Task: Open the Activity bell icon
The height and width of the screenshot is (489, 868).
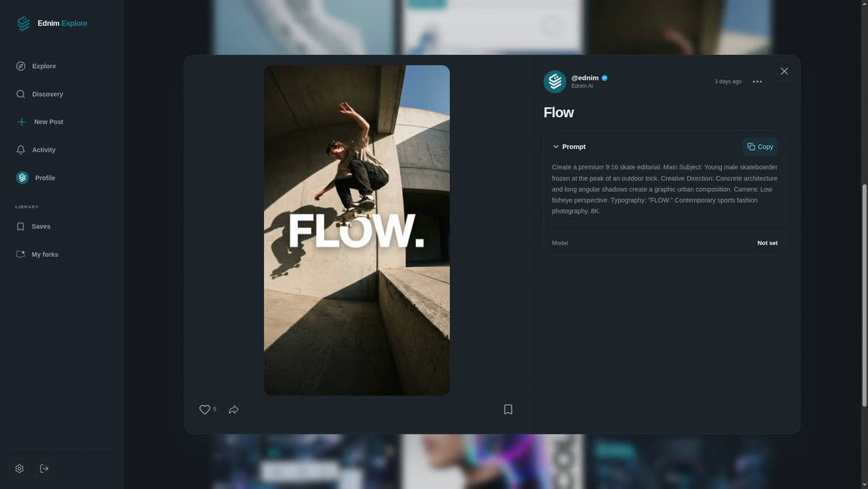Action: point(21,150)
